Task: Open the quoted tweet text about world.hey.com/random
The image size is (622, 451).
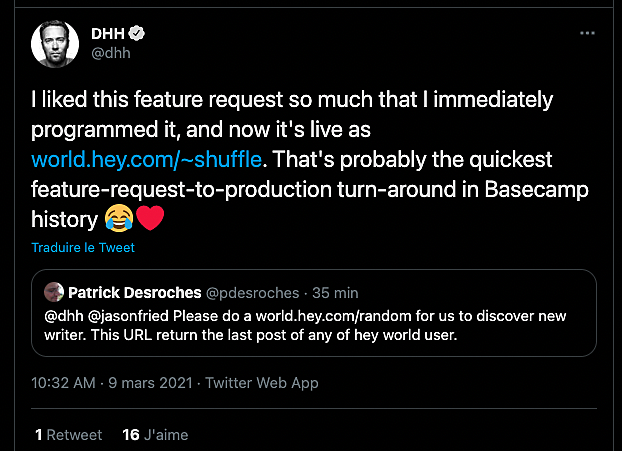Action: (305, 325)
